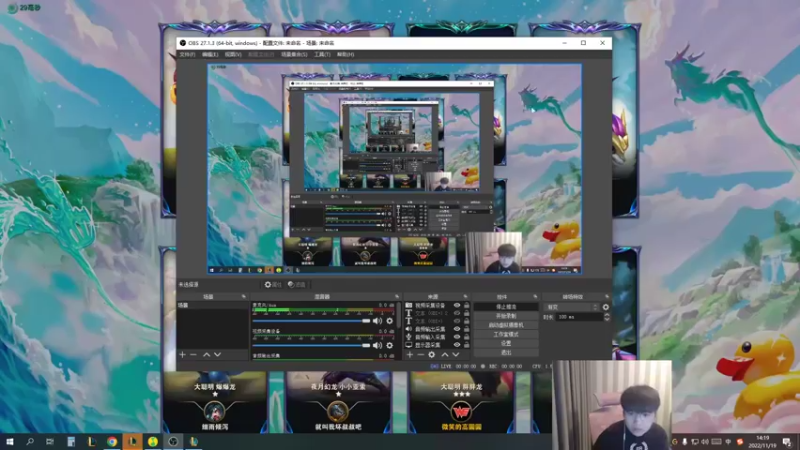Open the Windows Start menu
Image resolution: width=800 pixels, height=450 pixels.
10,441
